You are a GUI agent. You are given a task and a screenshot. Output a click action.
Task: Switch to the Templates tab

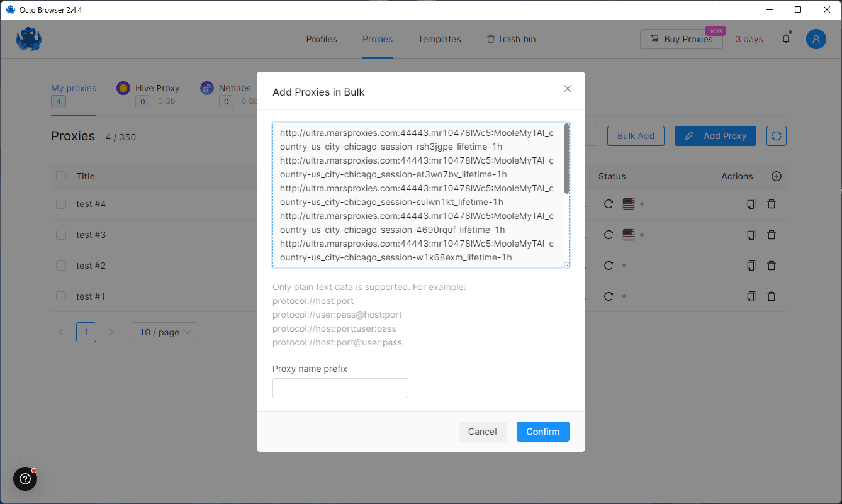click(x=439, y=39)
